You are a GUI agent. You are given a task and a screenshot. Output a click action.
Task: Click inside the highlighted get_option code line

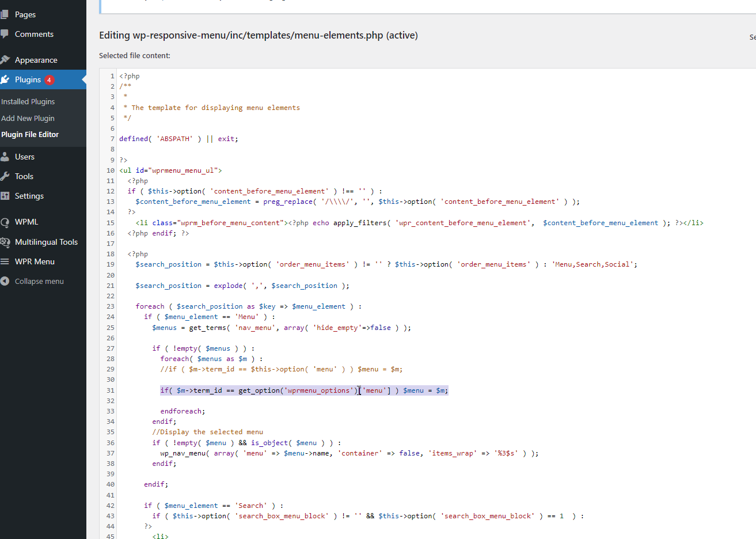click(304, 390)
